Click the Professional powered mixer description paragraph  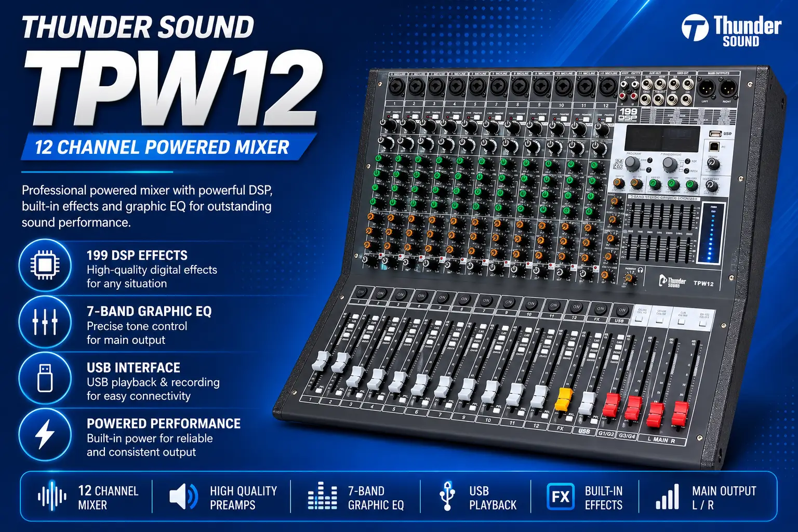click(x=147, y=206)
